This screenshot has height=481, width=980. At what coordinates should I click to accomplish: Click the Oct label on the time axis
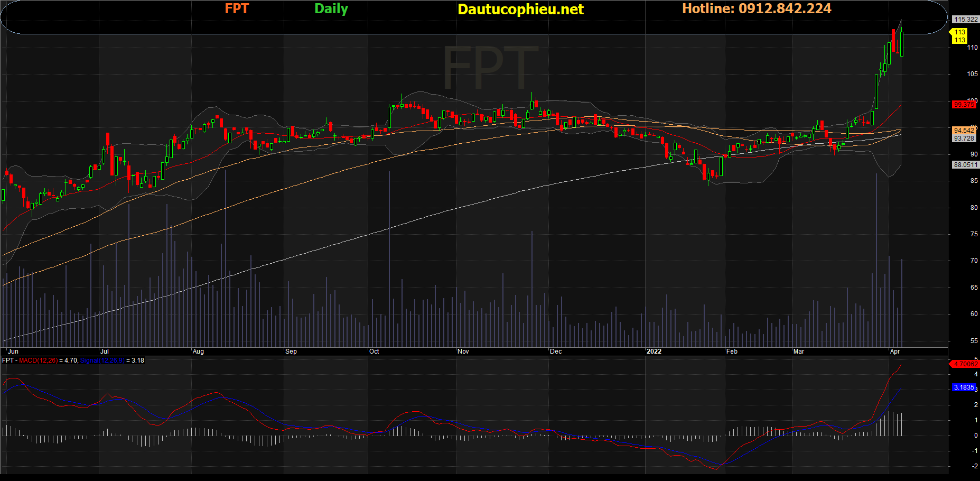[x=374, y=351]
